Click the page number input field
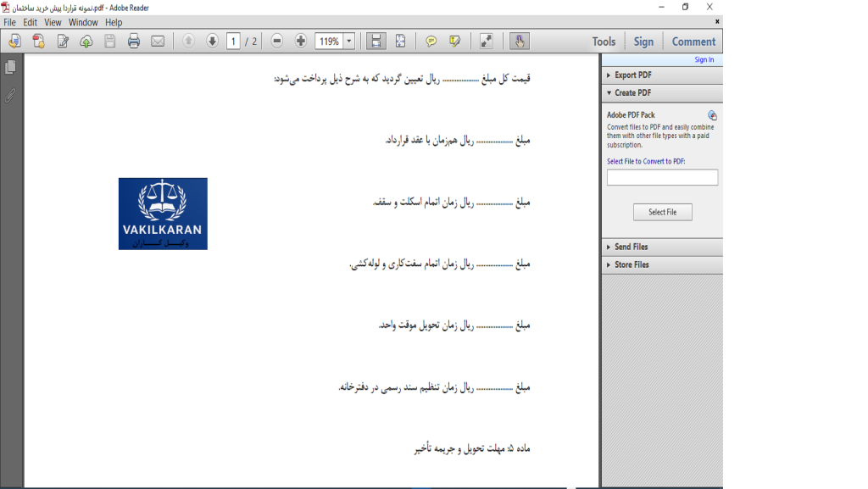The height and width of the screenshot is (489, 868). click(233, 41)
